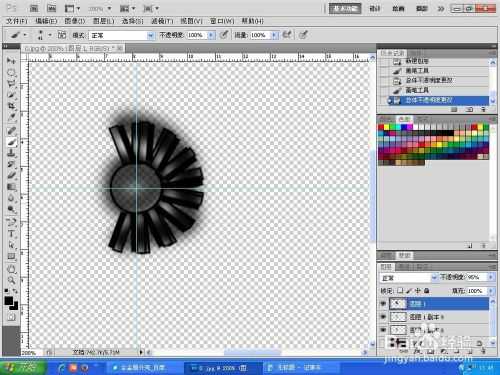Select the Eraser tool
500x375 pixels.
(11, 175)
